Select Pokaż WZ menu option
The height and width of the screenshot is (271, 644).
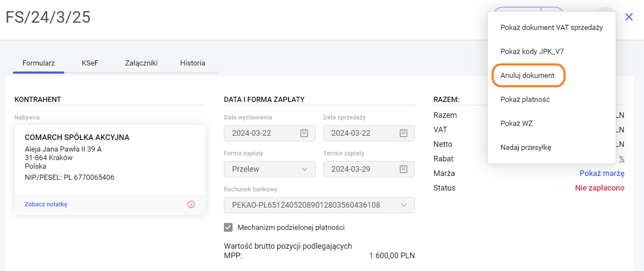pyautogui.click(x=516, y=123)
